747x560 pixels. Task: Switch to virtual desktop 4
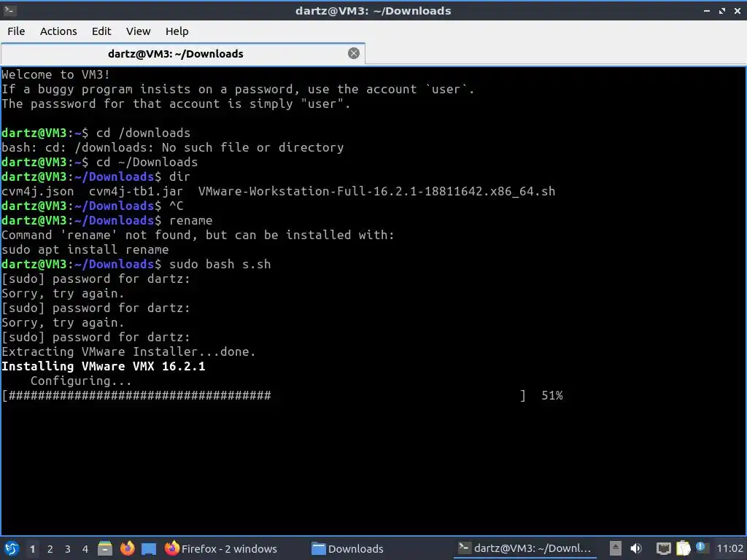[85, 549]
